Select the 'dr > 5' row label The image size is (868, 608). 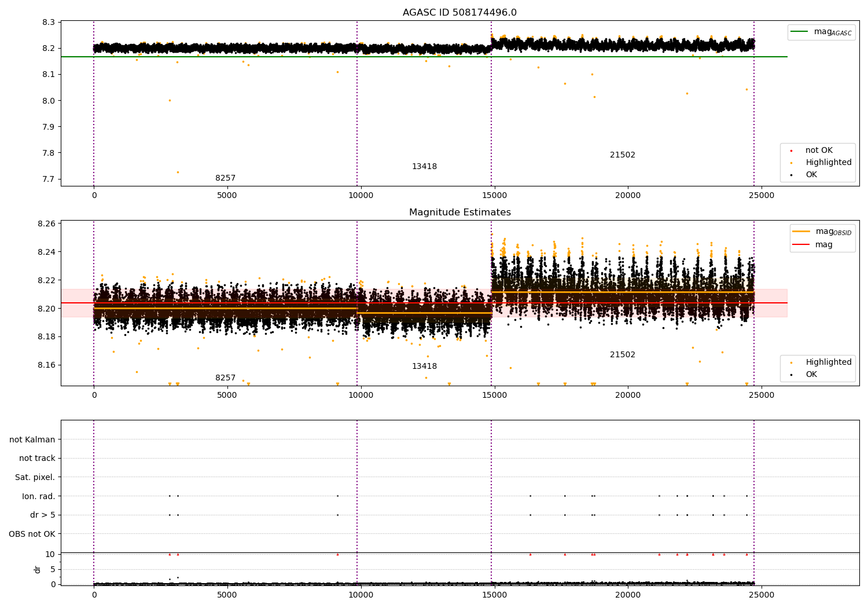point(43,515)
